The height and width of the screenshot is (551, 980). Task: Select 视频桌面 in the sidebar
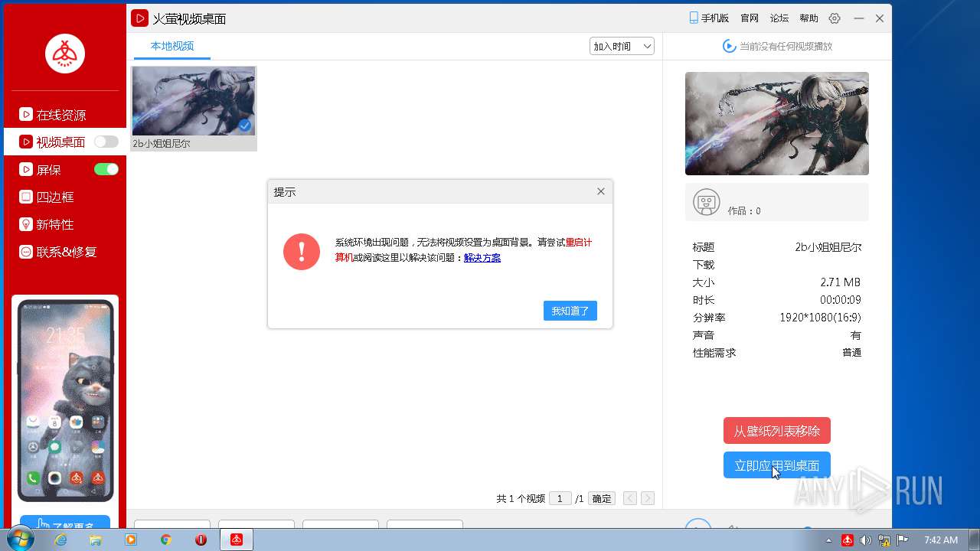tap(60, 142)
